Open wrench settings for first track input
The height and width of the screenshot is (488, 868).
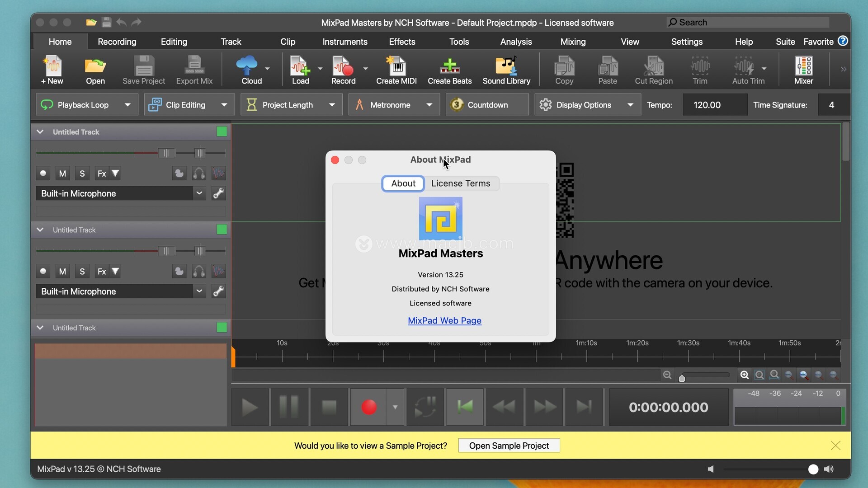click(219, 193)
